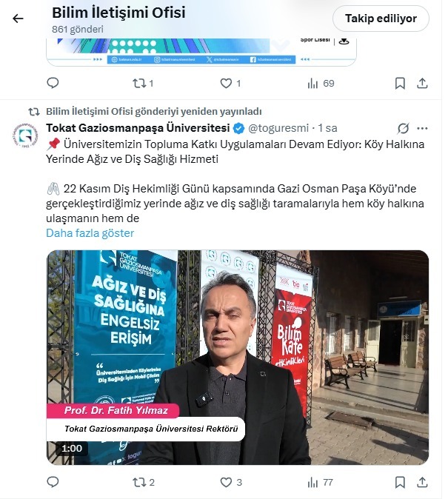Toggle the Takip ediliyor follow button

tap(381, 19)
